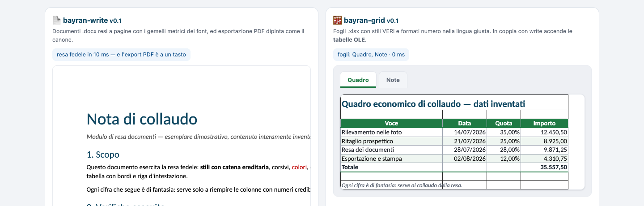The height and width of the screenshot is (206, 644).
Task: Click paragraph 'Ogni cifra che segue è di fantasia'
Action: click(x=199, y=189)
